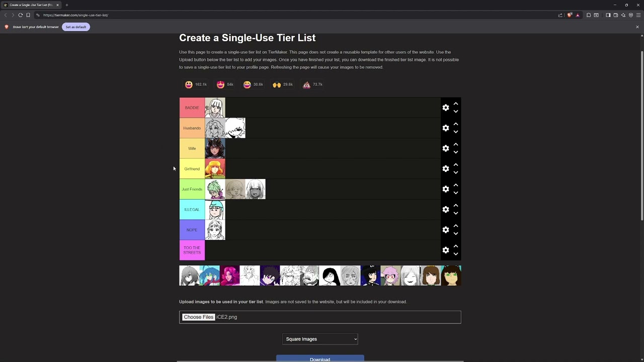Move the ILLEGAL row down

456,213
